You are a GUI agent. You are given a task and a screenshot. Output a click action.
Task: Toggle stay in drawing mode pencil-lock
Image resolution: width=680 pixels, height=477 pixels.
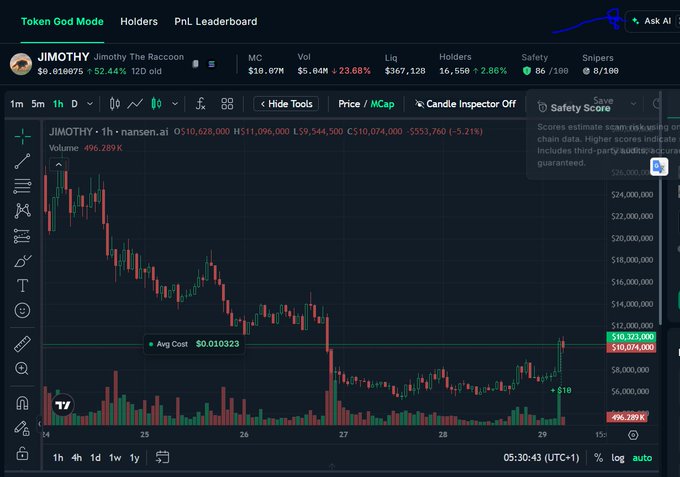pyautogui.click(x=22, y=428)
